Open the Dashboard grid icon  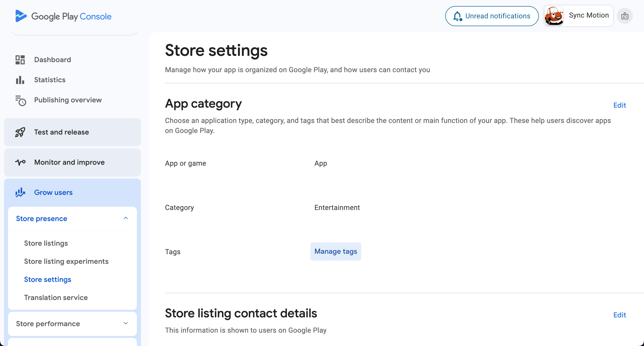20,60
